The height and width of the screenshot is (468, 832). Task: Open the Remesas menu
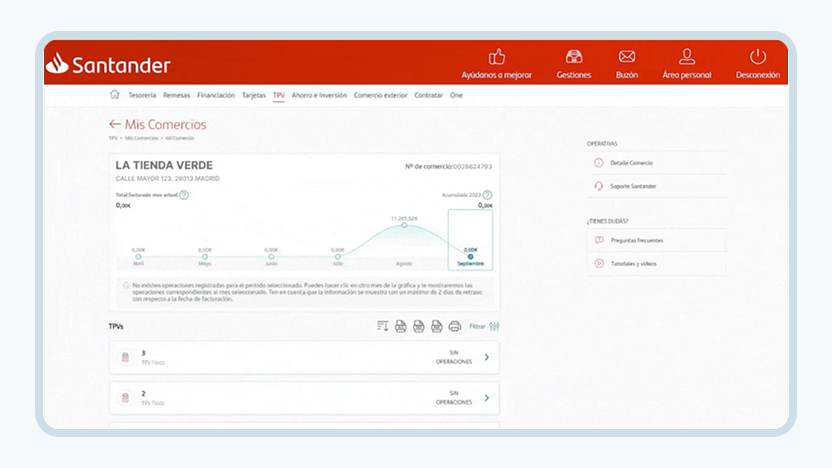pyautogui.click(x=176, y=95)
